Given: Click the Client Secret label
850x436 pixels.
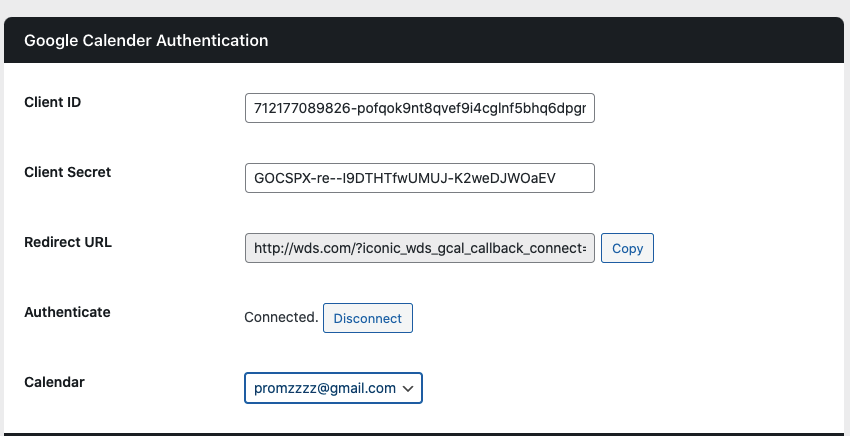Looking at the screenshot, I should 67,172.
